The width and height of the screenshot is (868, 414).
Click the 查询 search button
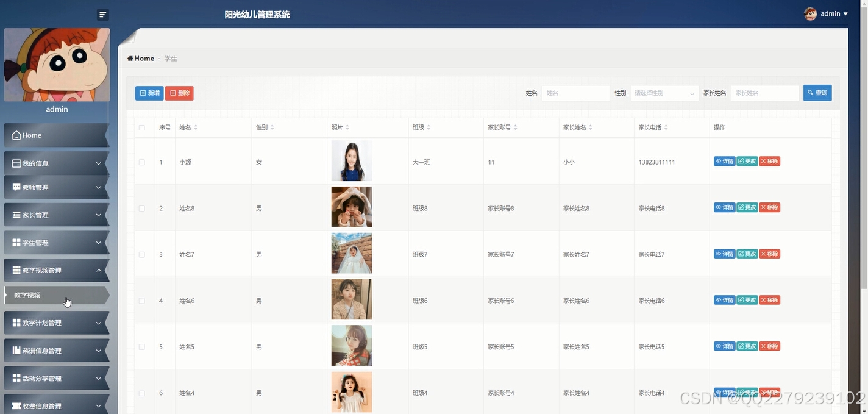(x=817, y=93)
